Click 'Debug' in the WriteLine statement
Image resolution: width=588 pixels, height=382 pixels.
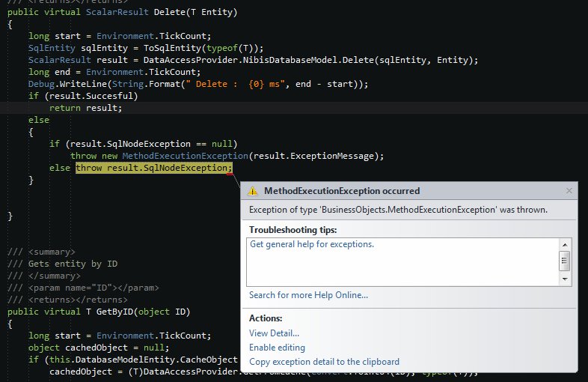point(41,84)
